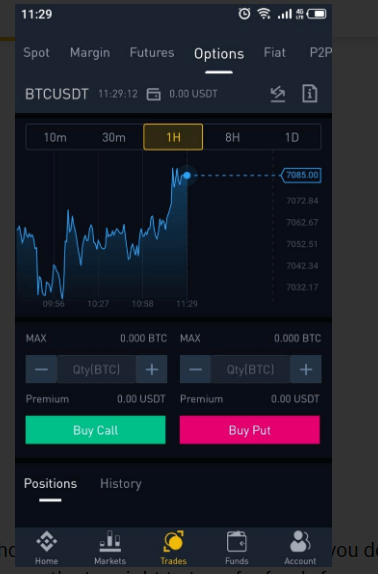Open Markets from the bottom bar
Image resolution: width=378 pixels, height=574 pixels.
[x=110, y=547]
